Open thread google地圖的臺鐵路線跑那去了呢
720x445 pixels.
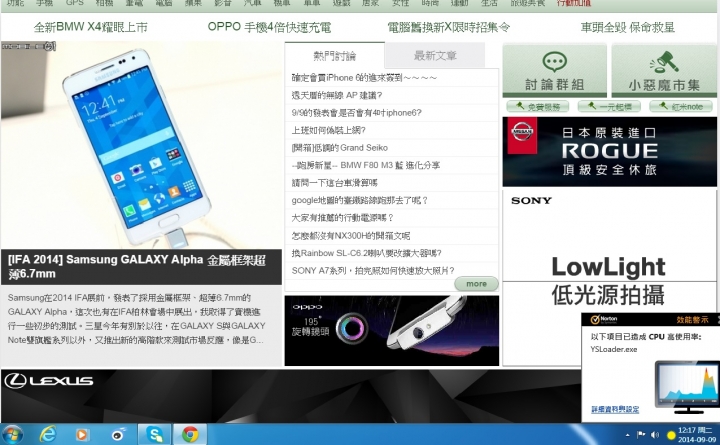point(360,200)
